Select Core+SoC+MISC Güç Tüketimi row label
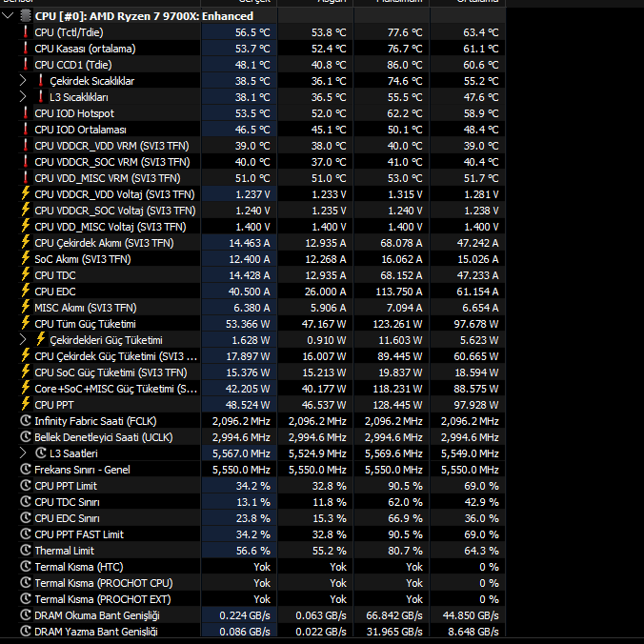The height and width of the screenshot is (644, 644). pyautogui.click(x=116, y=389)
